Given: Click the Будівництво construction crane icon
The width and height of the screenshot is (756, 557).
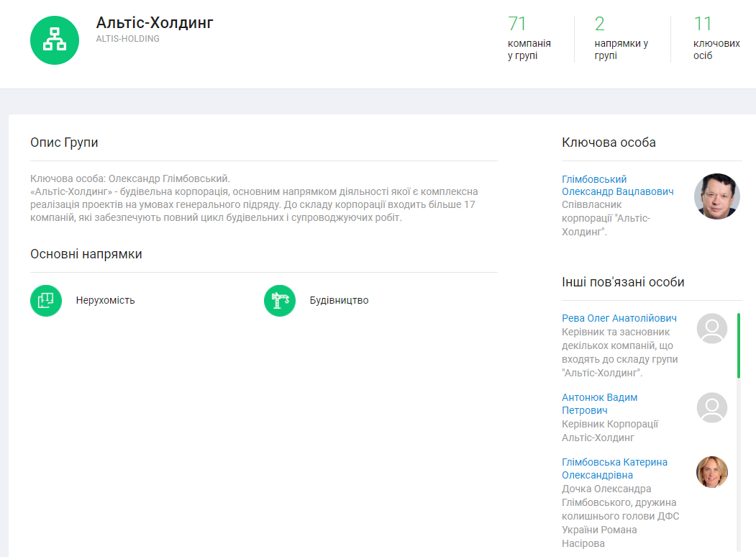Looking at the screenshot, I should point(280,300).
